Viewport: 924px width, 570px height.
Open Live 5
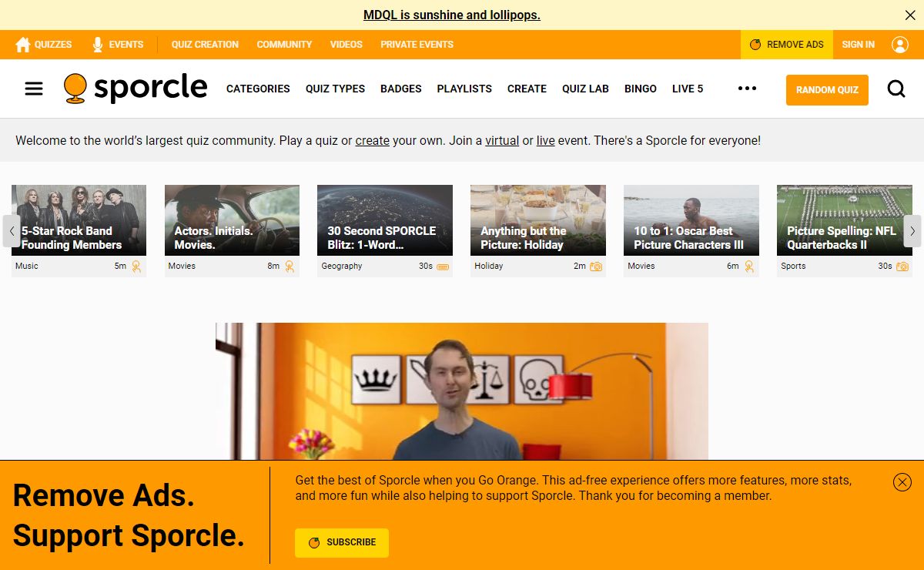point(688,89)
